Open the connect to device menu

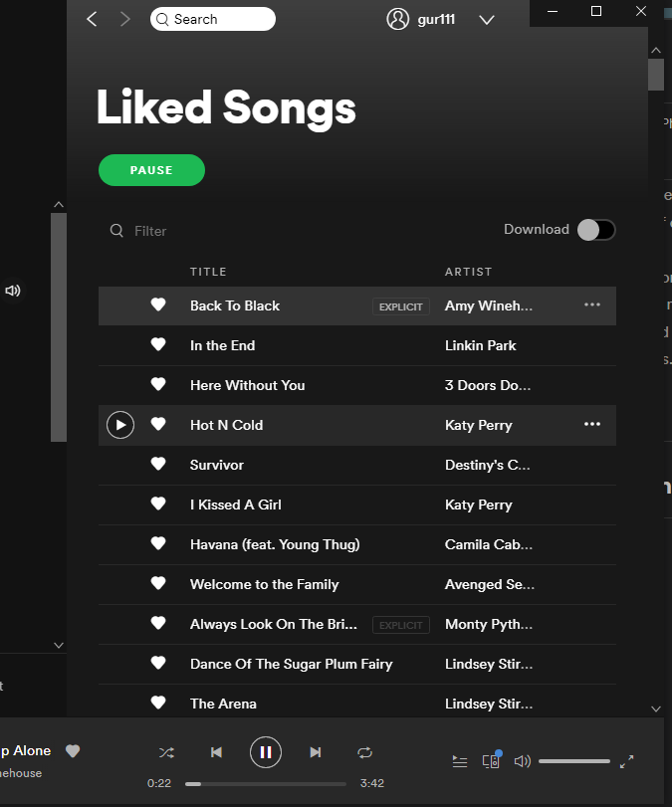(x=491, y=761)
